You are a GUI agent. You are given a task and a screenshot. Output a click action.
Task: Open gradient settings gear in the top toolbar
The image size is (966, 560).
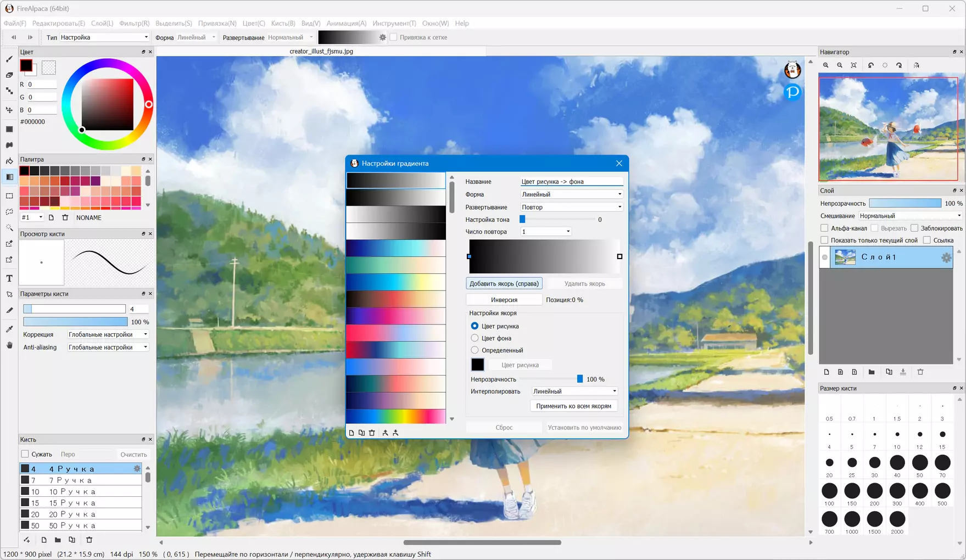383,37
